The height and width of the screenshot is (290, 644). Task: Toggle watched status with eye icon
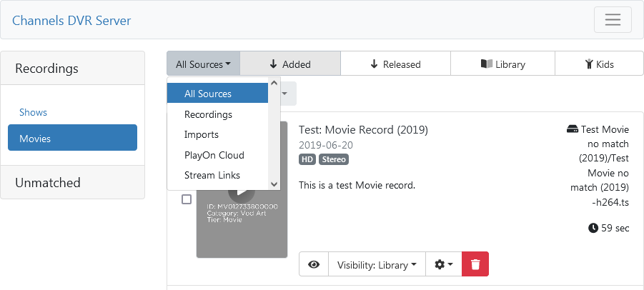tap(314, 264)
